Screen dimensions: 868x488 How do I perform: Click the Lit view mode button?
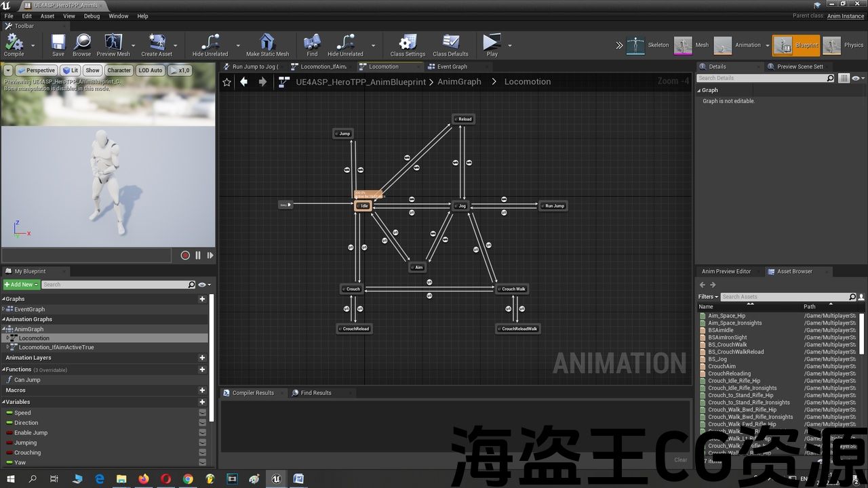70,70
